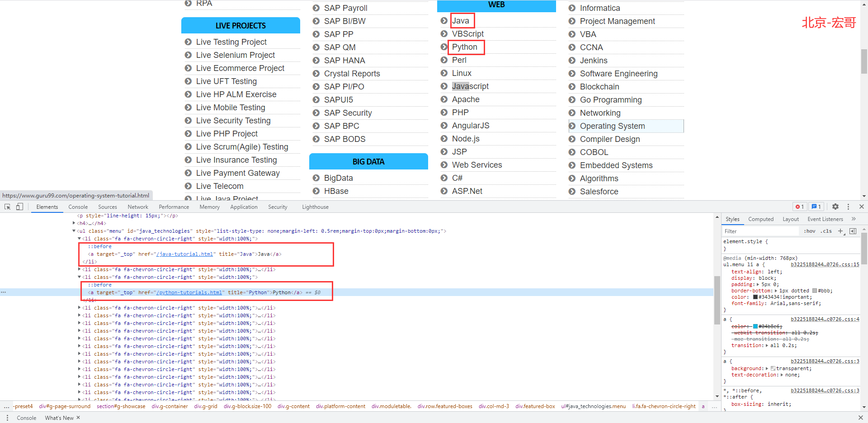Open the #bbb border color swatch

(815, 291)
